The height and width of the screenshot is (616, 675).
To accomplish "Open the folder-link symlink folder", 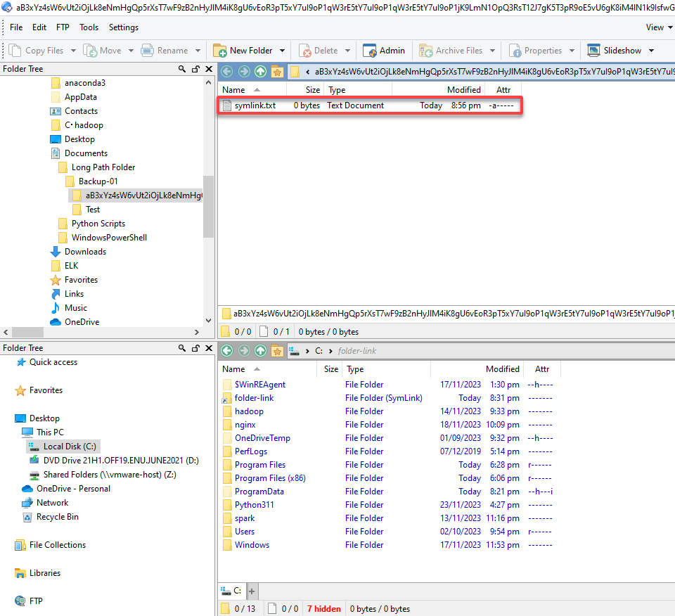I will [x=254, y=398].
